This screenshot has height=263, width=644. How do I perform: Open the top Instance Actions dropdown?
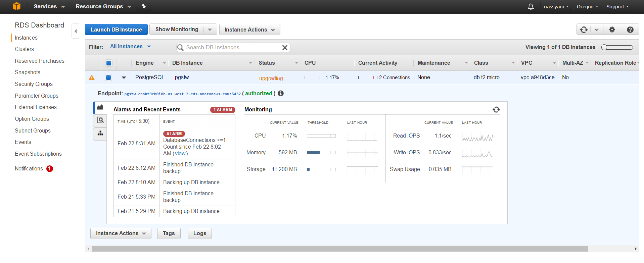pyautogui.click(x=249, y=30)
